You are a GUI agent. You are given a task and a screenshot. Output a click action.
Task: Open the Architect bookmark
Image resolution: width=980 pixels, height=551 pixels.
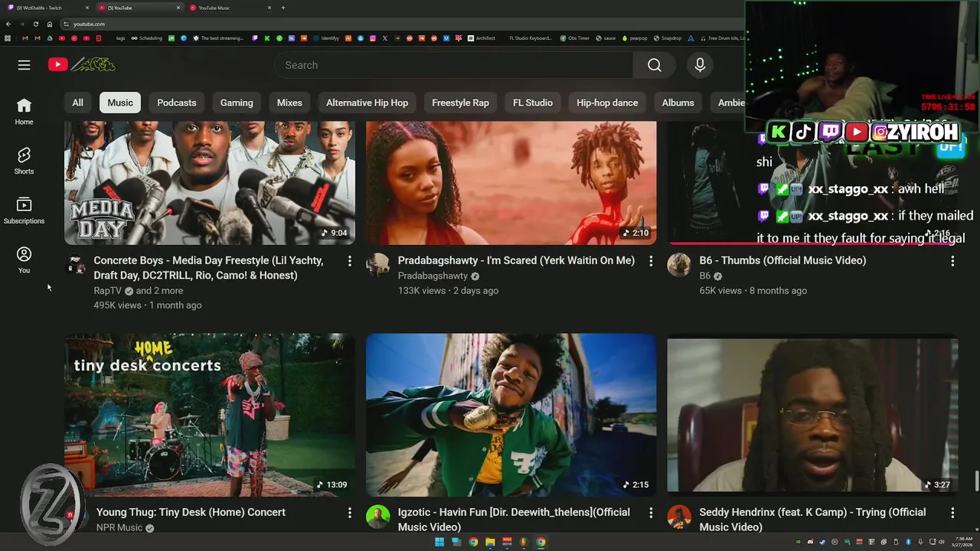pyautogui.click(x=482, y=37)
